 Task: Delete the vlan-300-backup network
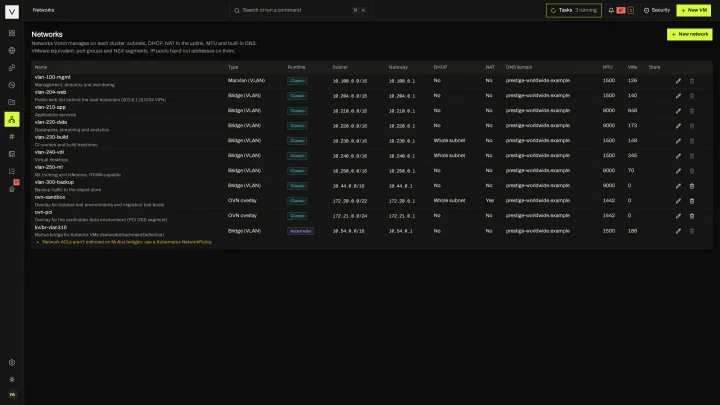pos(692,186)
